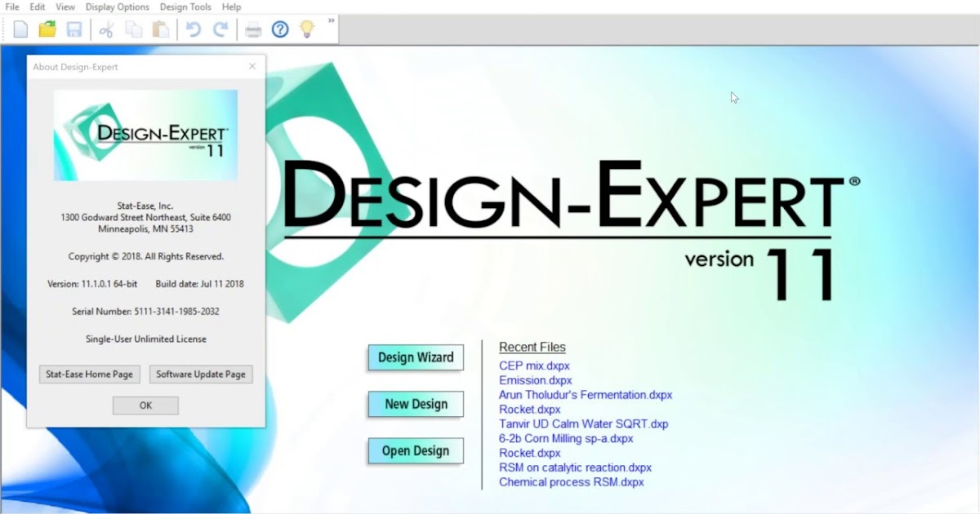Open recent file CEP mix.dxpx

coord(534,366)
